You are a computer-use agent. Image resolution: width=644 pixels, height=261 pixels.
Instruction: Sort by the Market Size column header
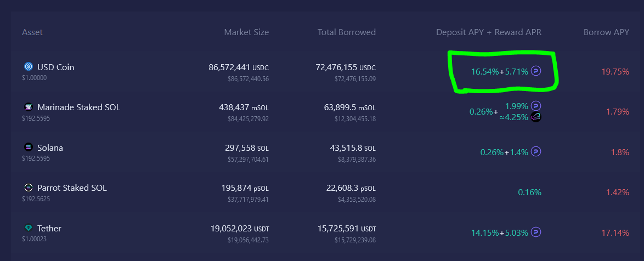coord(246,32)
